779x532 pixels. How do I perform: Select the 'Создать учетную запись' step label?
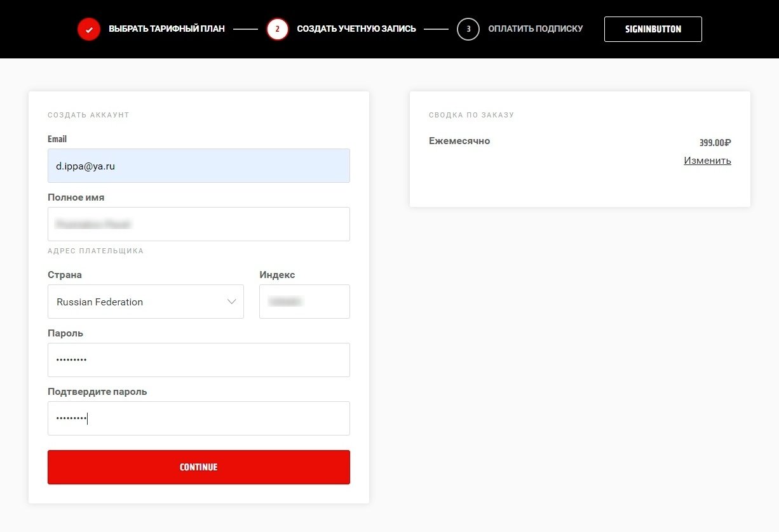[356, 29]
